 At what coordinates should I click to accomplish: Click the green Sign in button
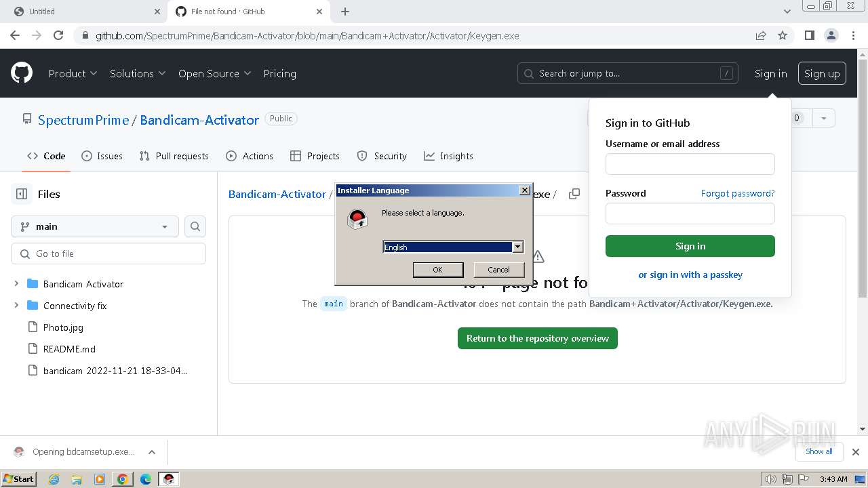[690, 246]
